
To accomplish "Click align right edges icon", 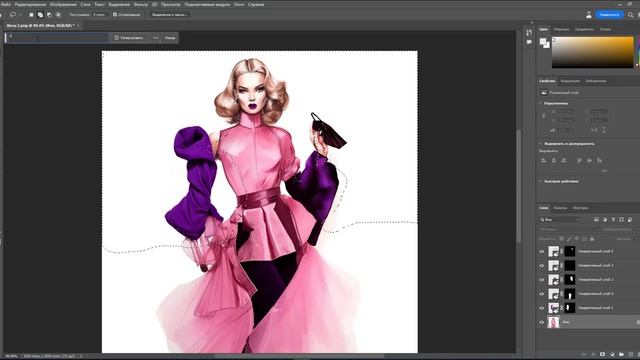I will (x=563, y=160).
